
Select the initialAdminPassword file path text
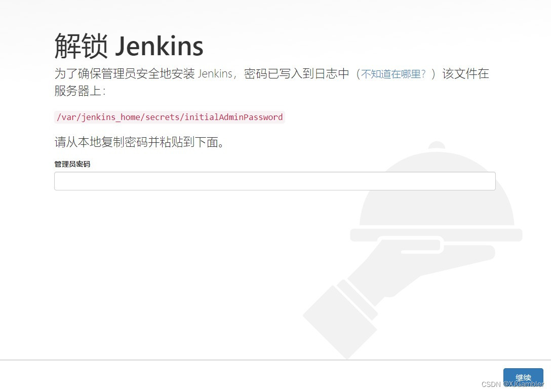click(170, 117)
